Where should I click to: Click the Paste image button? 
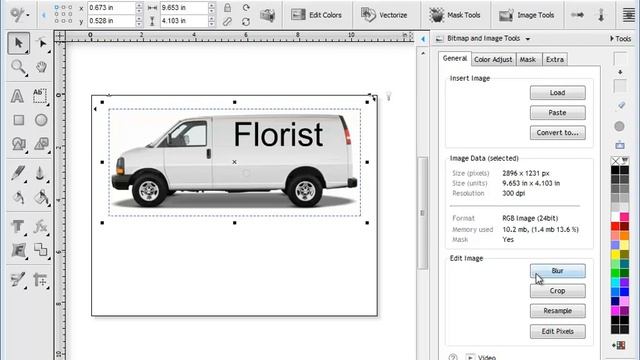click(x=558, y=113)
